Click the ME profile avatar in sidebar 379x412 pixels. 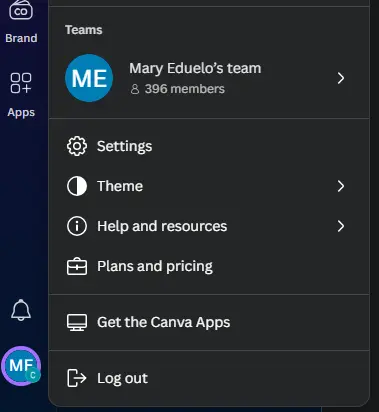[21, 366]
